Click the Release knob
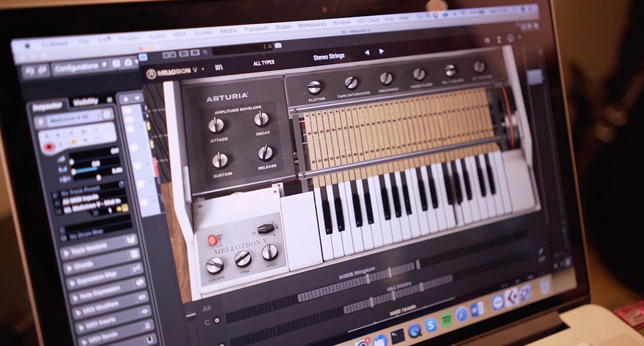Image resolution: width=644 pixels, height=346 pixels. coord(265,153)
